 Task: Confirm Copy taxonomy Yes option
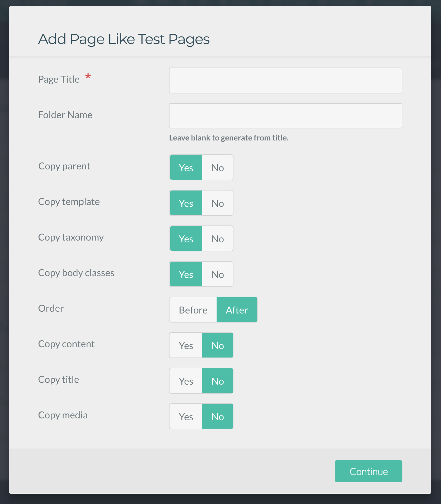(x=186, y=239)
